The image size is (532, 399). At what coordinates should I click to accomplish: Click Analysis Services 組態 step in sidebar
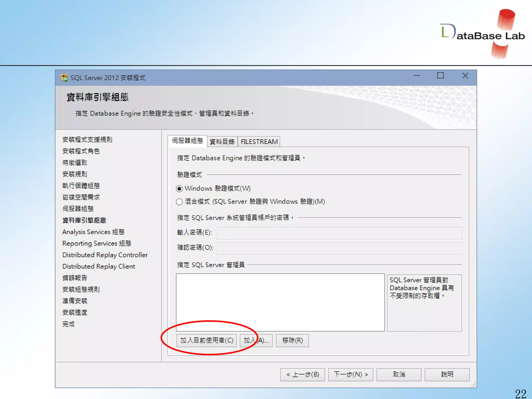[94, 232]
